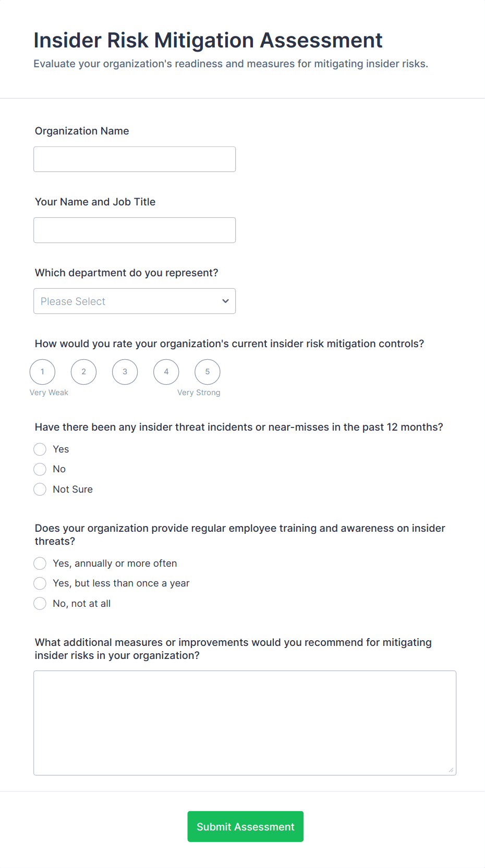Click the Very Strong scale label
The height and width of the screenshot is (868, 485).
tap(199, 393)
